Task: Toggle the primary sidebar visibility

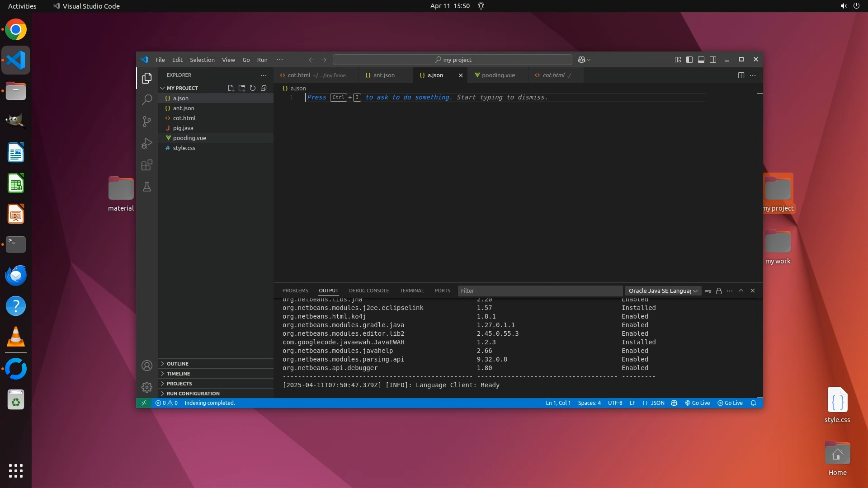Action: [x=689, y=60]
